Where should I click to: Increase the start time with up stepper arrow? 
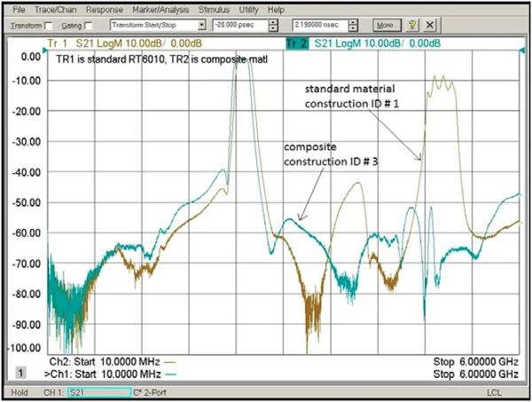click(273, 22)
